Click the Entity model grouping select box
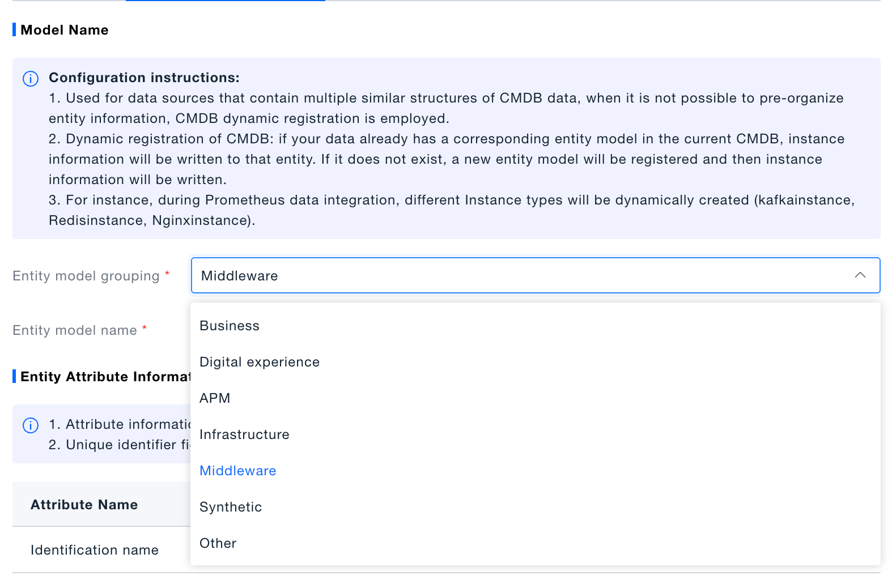This screenshot has width=892, height=588. (521, 275)
